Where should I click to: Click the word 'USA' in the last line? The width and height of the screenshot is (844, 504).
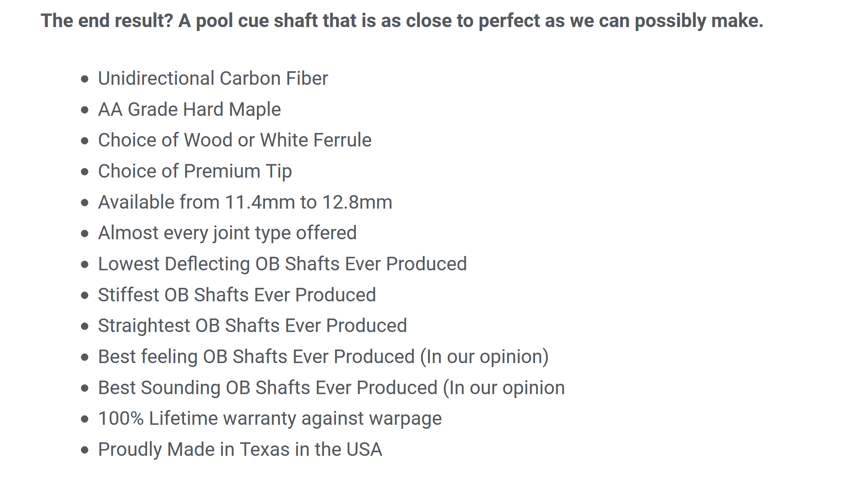click(x=364, y=449)
